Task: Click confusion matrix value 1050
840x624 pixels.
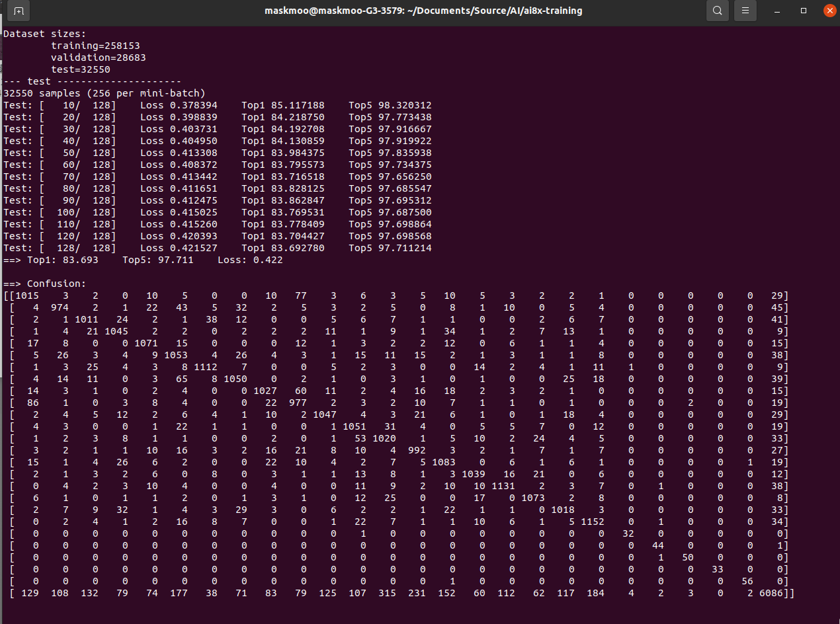Action: [235, 379]
